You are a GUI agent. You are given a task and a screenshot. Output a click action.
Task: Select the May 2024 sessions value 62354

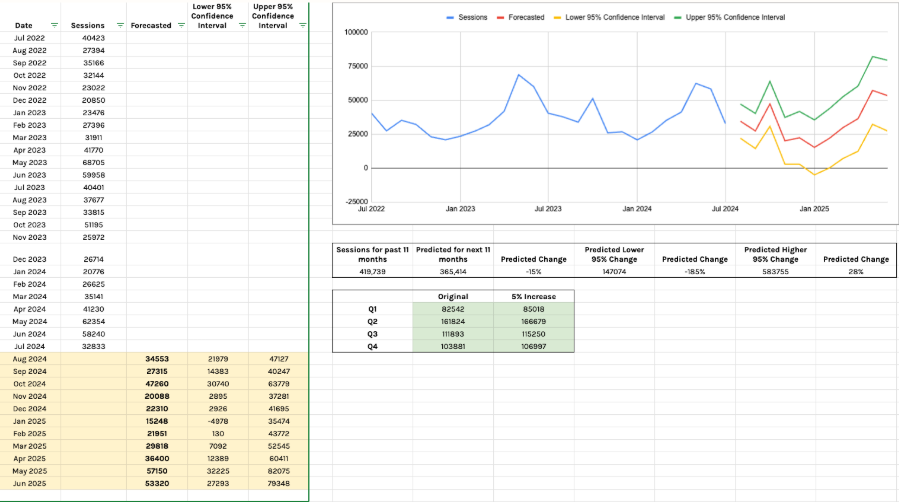pyautogui.click(x=93, y=321)
